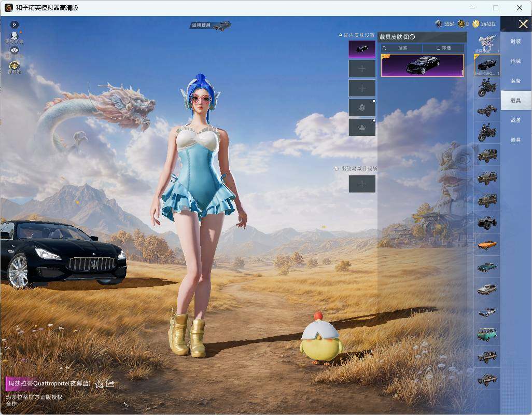Select the teal green sedan vehicle
The image size is (532, 415).
[487, 267]
